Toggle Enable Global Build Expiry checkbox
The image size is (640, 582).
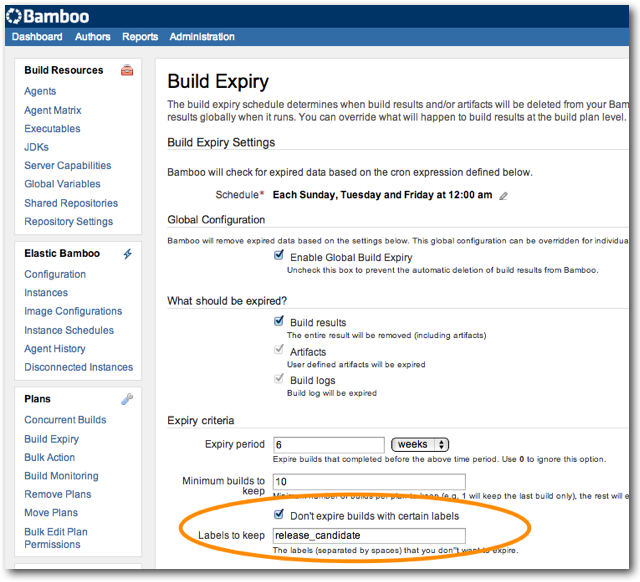click(279, 255)
